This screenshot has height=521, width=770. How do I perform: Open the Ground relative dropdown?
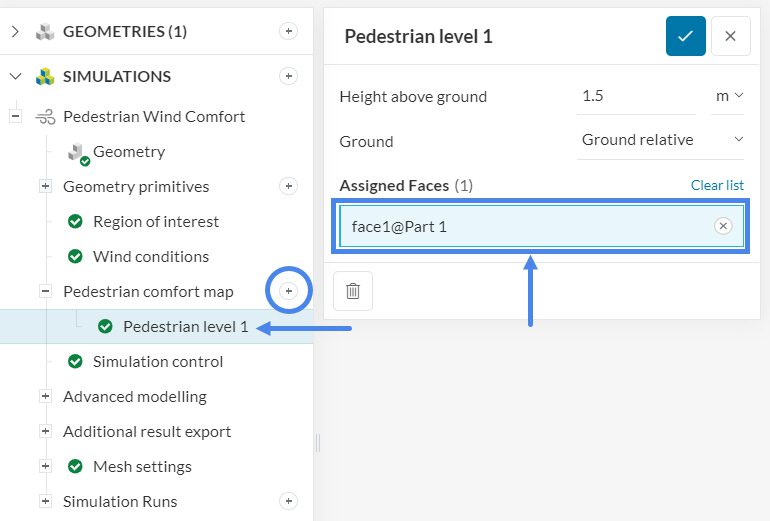[662, 140]
